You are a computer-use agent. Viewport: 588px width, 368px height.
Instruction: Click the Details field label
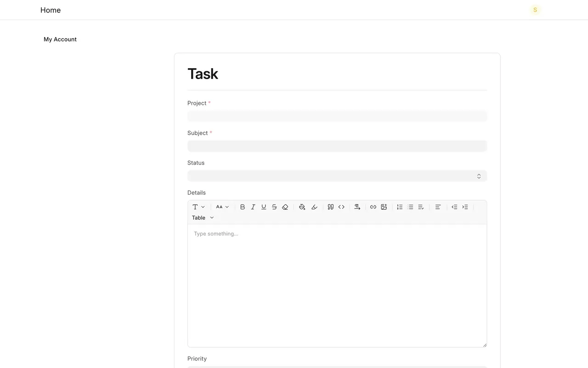pyautogui.click(x=197, y=193)
